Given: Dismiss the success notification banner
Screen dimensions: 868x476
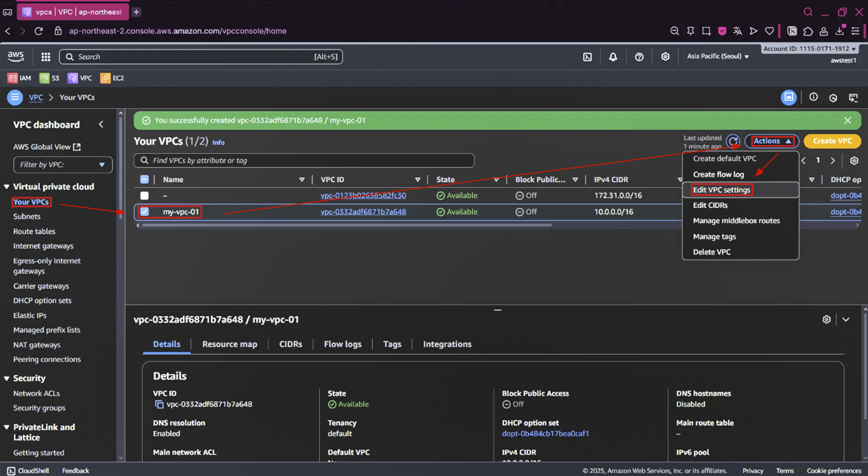Looking at the screenshot, I should click(847, 120).
